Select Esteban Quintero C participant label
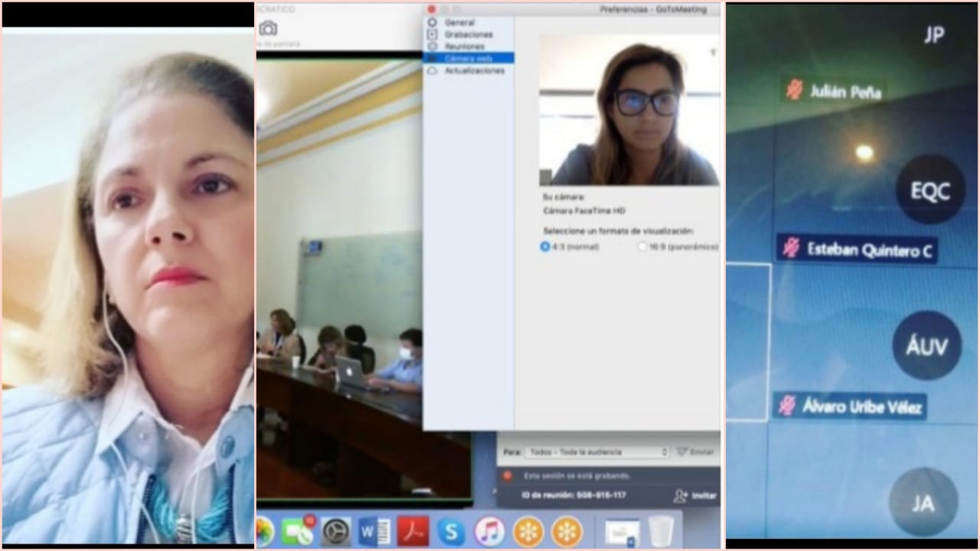This screenshot has height=551, width=980. [857, 249]
